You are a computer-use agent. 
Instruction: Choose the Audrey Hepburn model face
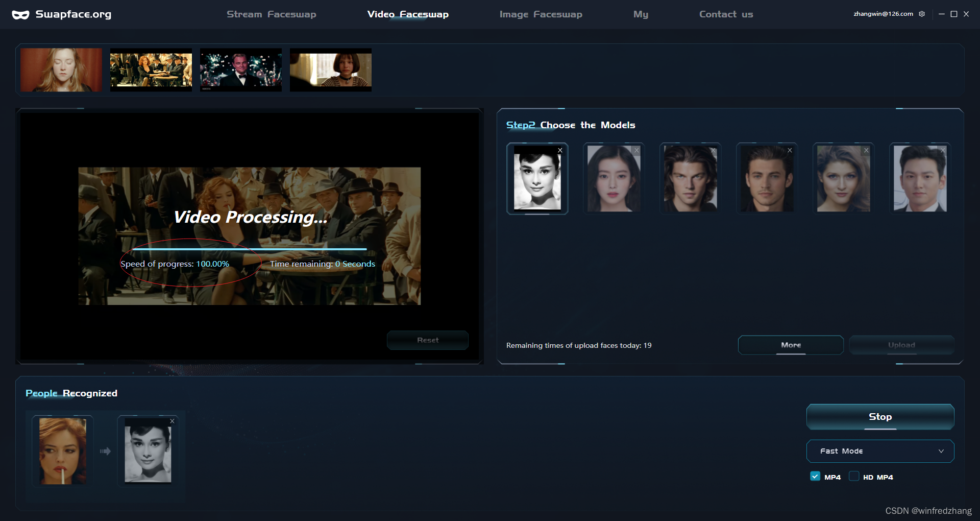537,178
